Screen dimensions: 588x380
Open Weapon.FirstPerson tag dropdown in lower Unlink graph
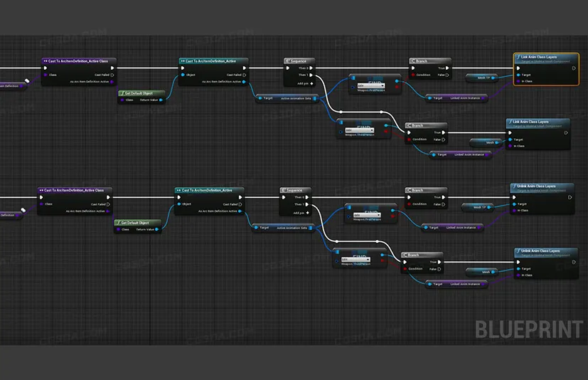pyautogui.click(x=367, y=215)
